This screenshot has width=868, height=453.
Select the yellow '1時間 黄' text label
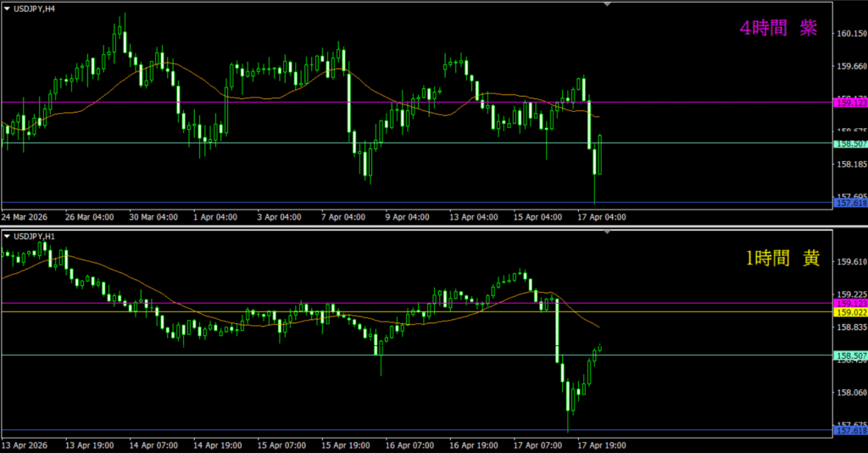pyautogui.click(x=782, y=260)
